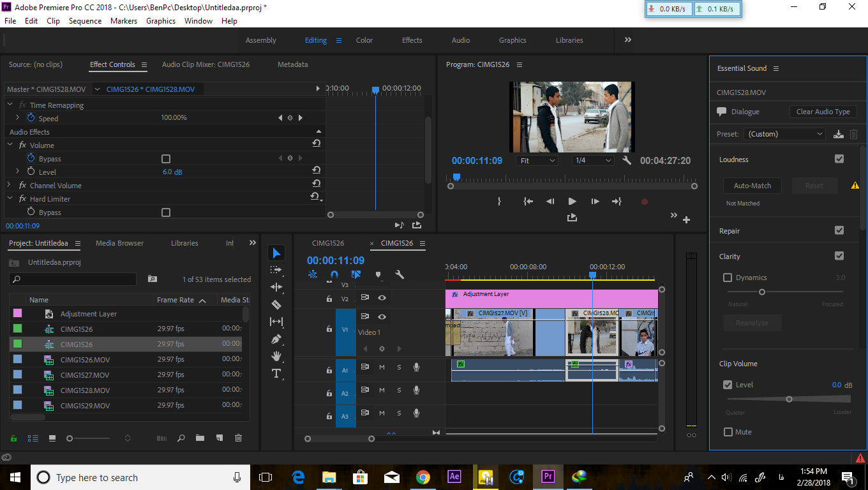This screenshot has width=868, height=490.
Task: Create New Bin in Project panel
Action: [x=200, y=438]
